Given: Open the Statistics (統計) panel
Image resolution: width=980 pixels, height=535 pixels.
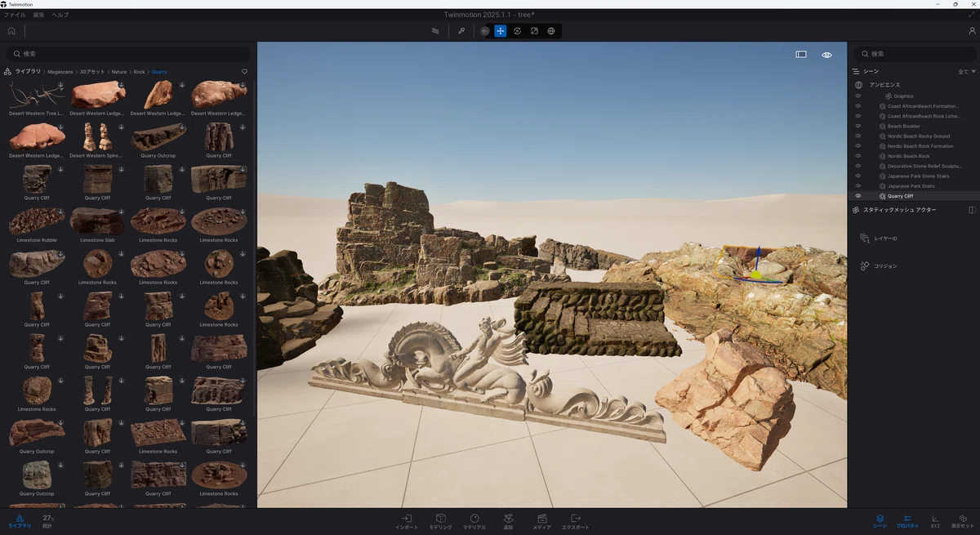Looking at the screenshot, I should (x=48, y=521).
